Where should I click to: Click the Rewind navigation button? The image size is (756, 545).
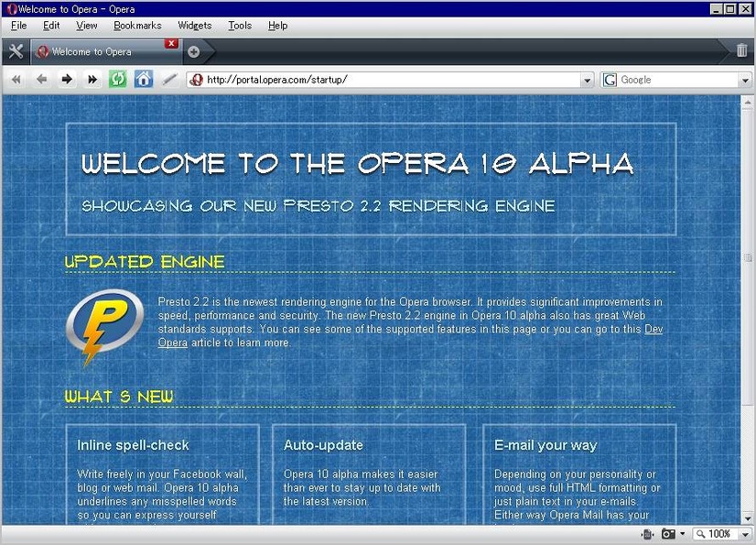pyautogui.click(x=16, y=79)
